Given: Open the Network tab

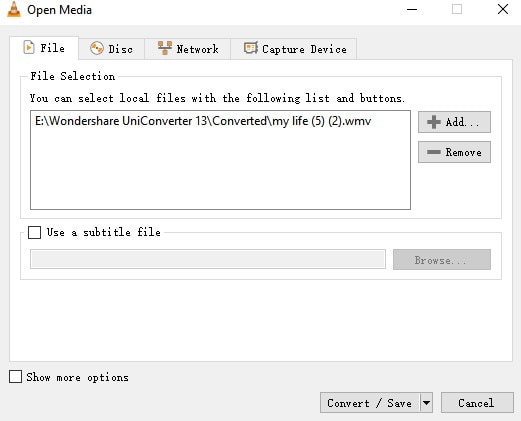Looking at the screenshot, I should click(x=188, y=49).
